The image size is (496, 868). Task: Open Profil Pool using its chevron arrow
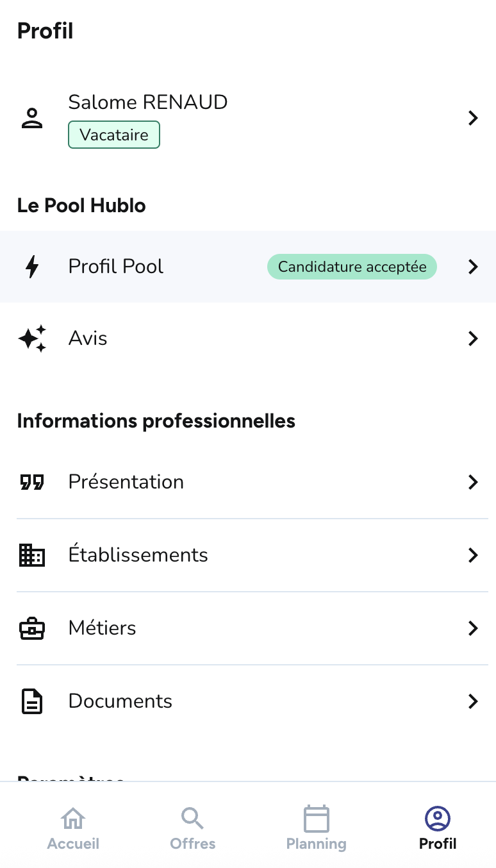473,267
